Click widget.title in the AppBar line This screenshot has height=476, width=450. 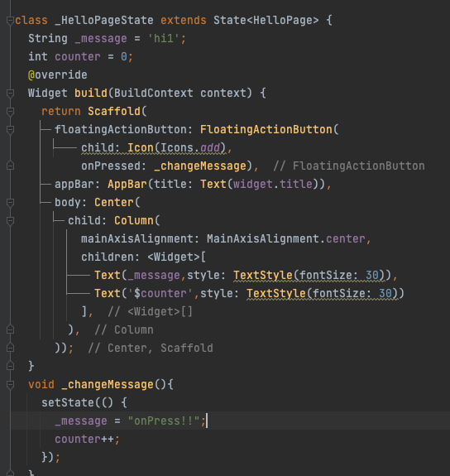click(272, 185)
